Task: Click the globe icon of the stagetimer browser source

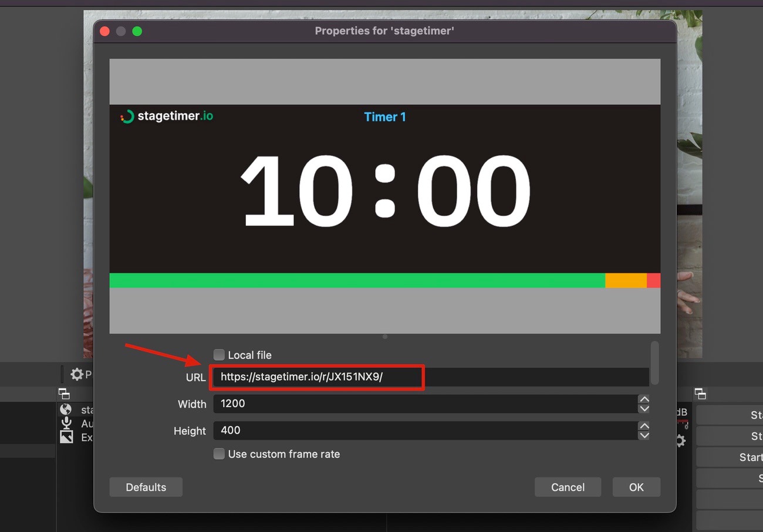Action: pyautogui.click(x=66, y=409)
